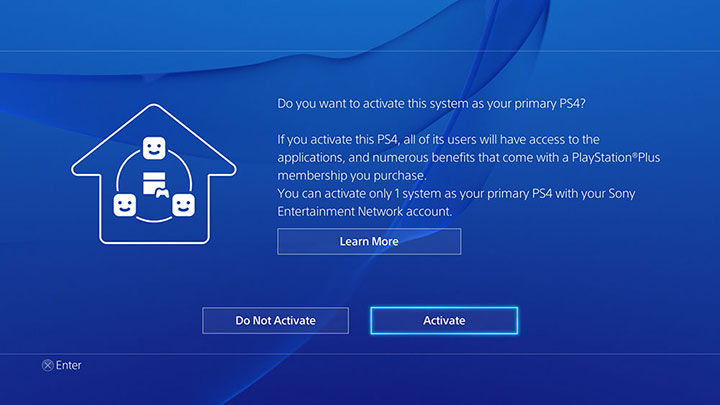
Task: Choose Do Not Activate
Action: click(x=276, y=321)
